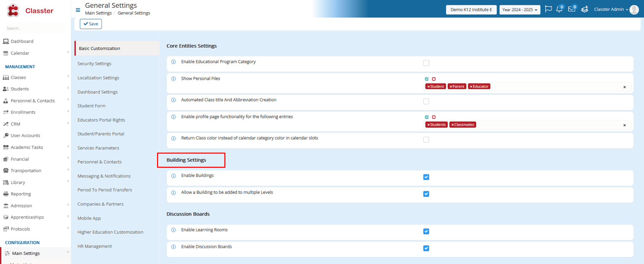
Task: Click the Reporting printer icon
Action: click(6, 194)
